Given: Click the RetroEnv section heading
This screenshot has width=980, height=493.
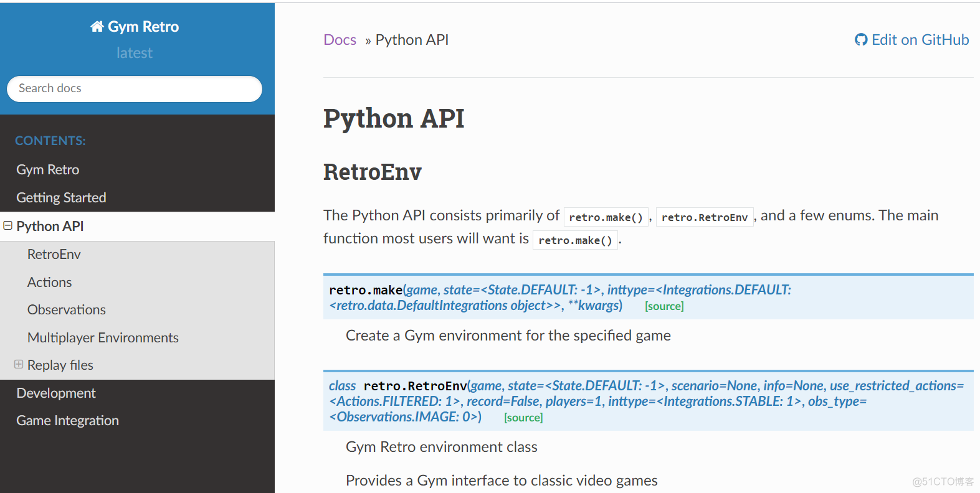Looking at the screenshot, I should pyautogui.click(x=373, y=172).
